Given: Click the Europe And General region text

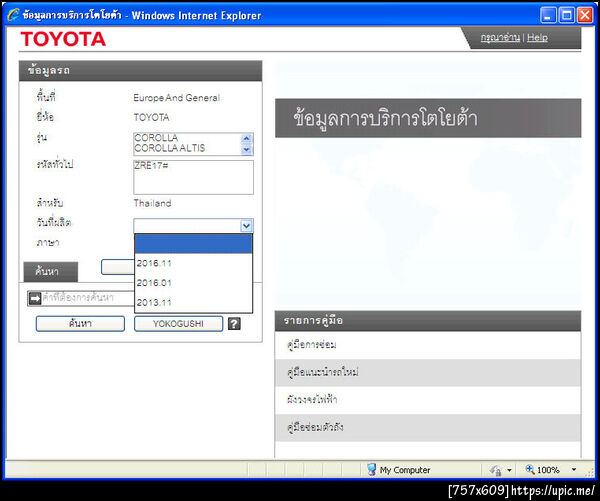Looking at the screenshot, I should click(176, 98).
